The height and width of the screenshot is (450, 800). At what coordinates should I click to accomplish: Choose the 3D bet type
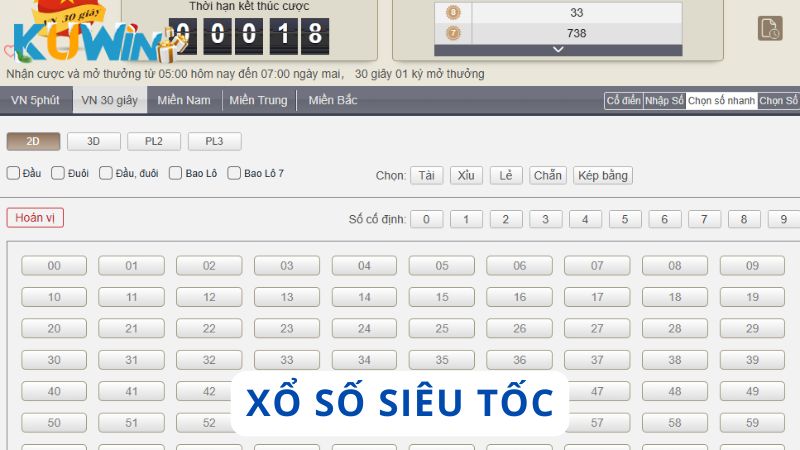96,141
